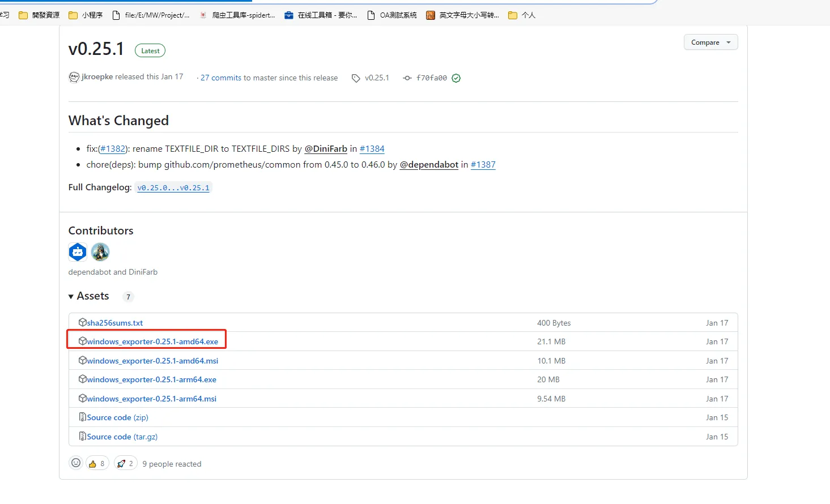830x504 pixels.
Task: Download windows_exporter-0.25.1-amd64.exe
Action: pyautogui.click(x=152, y=341)
